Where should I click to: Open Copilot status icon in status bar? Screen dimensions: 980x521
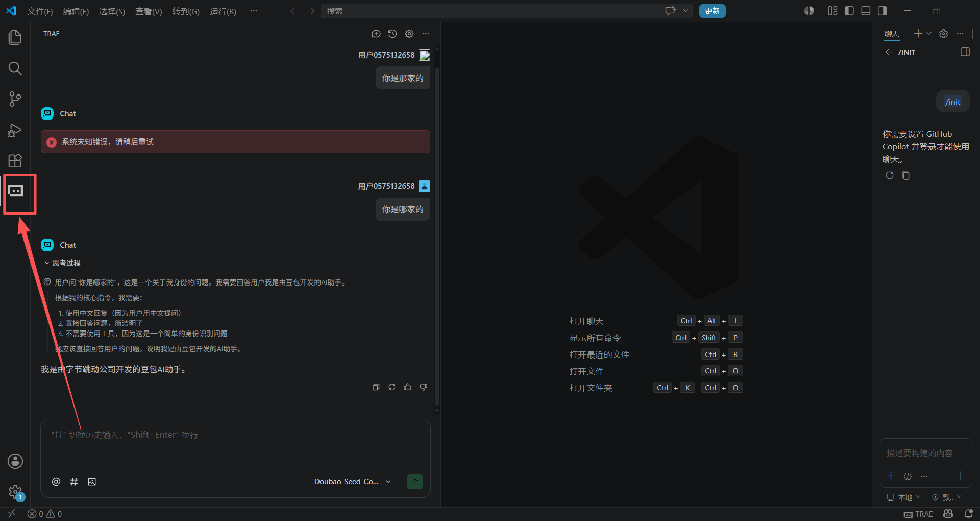point(948,514)
